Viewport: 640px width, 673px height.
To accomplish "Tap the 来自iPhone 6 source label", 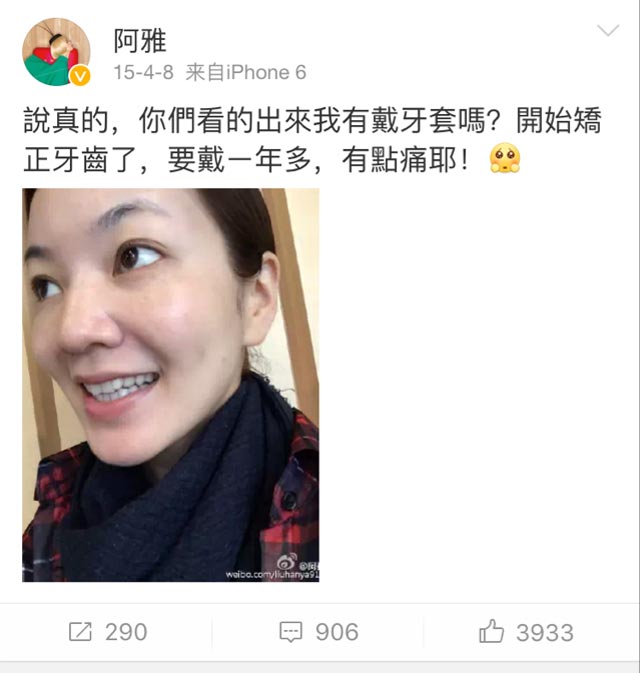I will point(246,73).
